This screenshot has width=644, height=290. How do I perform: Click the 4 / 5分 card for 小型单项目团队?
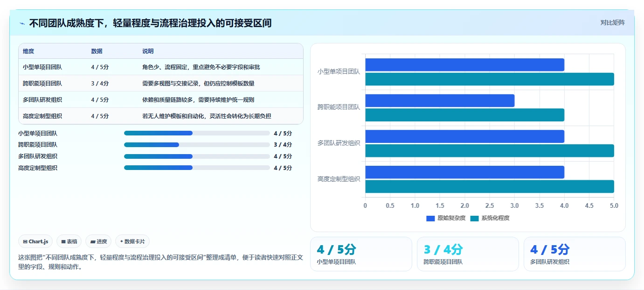click(361, 254)
